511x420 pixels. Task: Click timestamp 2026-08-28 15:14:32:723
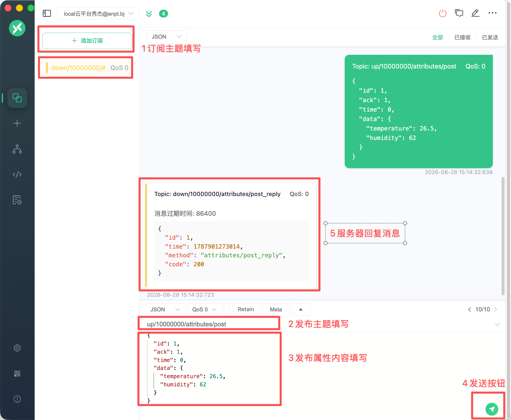coord(180,295)
